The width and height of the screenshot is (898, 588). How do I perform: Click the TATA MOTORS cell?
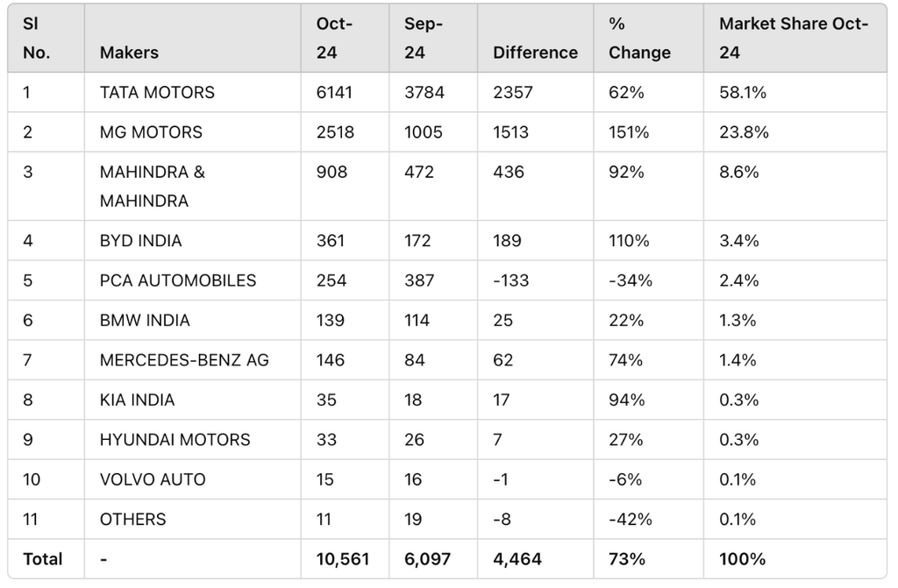[157, 92]
